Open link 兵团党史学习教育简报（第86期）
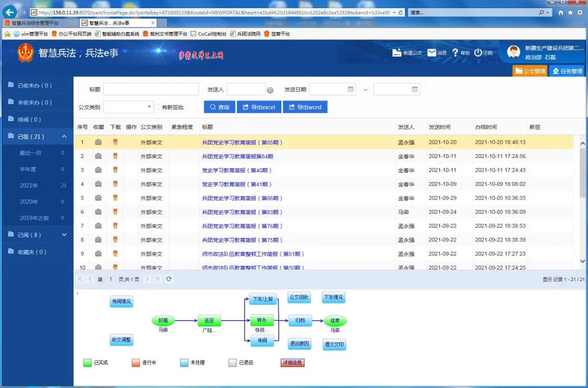Viewport: 588px width, 388px height. click(x=242, y=198)
